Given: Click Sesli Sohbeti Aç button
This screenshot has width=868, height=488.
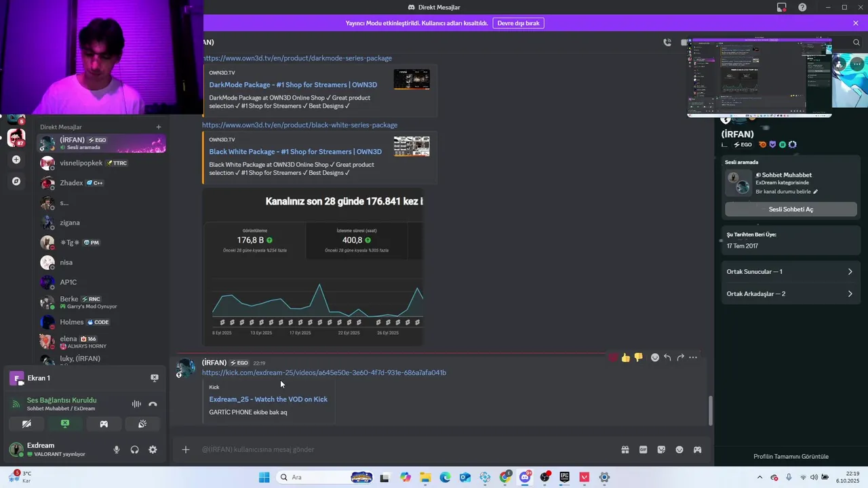Looking at the screenshot, I should (791, 209).
